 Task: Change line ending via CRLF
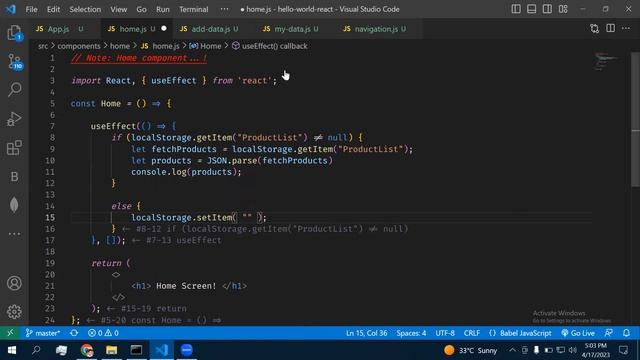coord(471,333)
